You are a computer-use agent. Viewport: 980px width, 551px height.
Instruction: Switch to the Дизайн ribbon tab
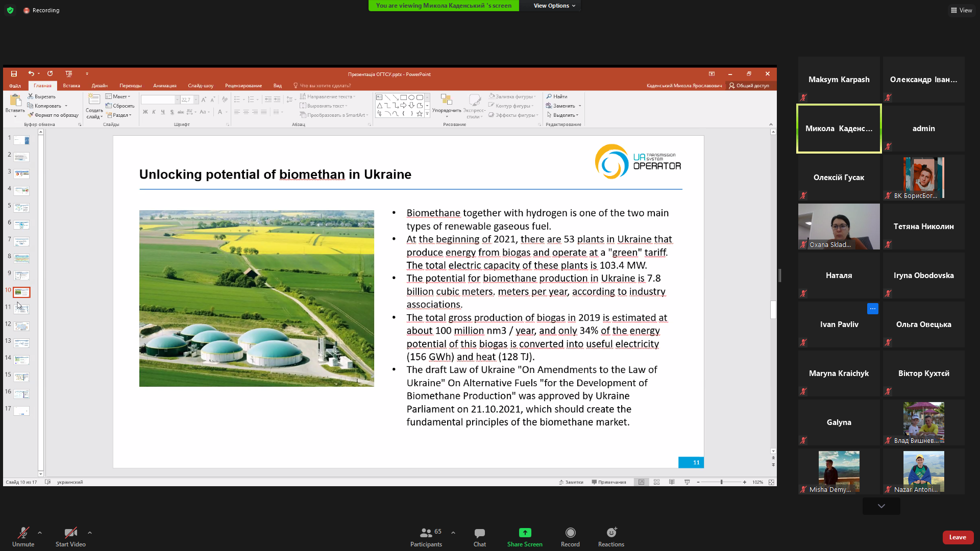[100, 86]
